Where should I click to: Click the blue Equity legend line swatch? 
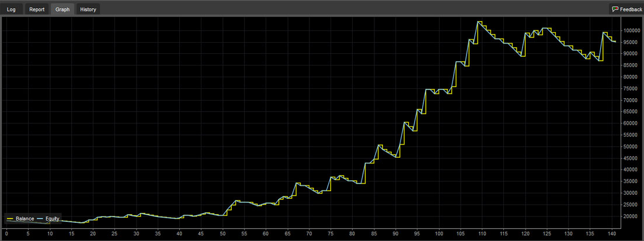pyautogui.click(x=40, y=219)
